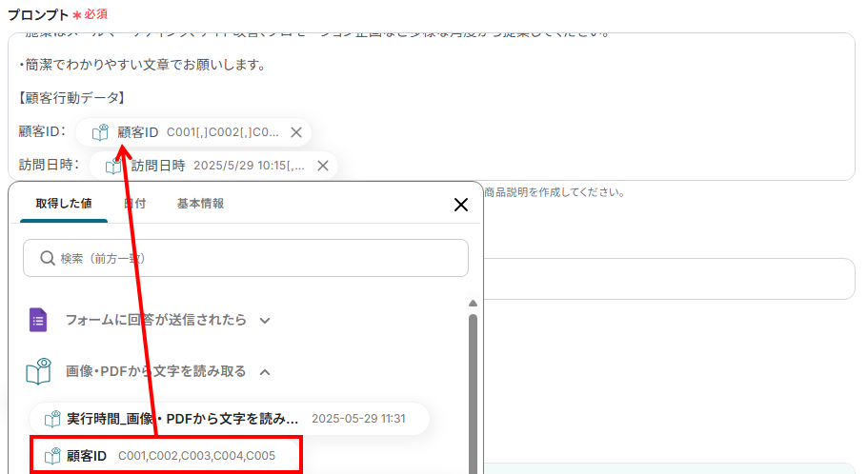Switch to the 日付 tab
868x474 pixels.
135,204
